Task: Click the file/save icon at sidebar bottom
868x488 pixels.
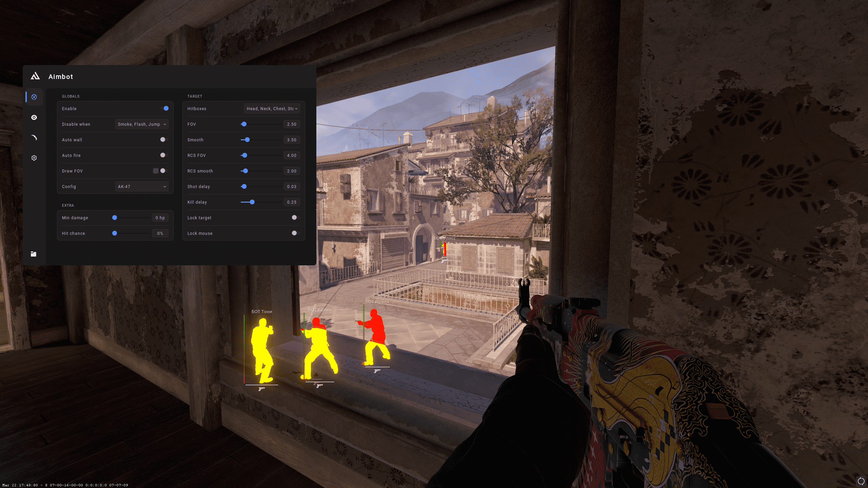Action: click(33, 255)
